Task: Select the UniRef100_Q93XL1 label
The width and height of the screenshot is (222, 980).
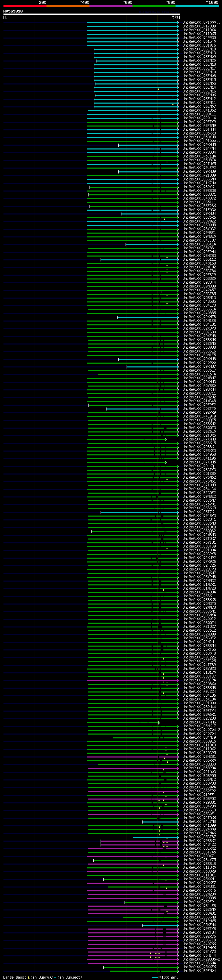Action: click(x=199, y=114)
